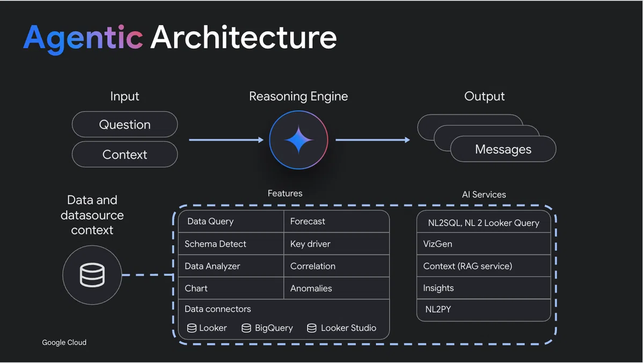Click the BigQuery connector label

[274, 328]
